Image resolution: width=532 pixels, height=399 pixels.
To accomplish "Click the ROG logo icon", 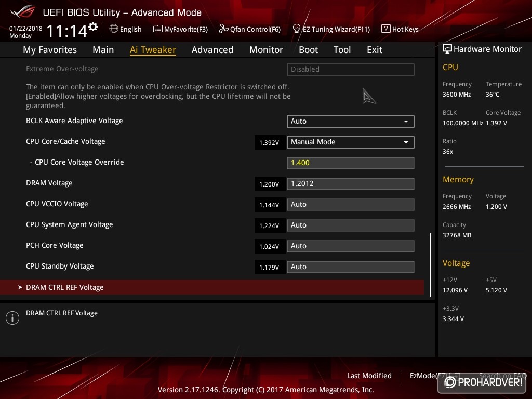I will (x=22, y=11).
